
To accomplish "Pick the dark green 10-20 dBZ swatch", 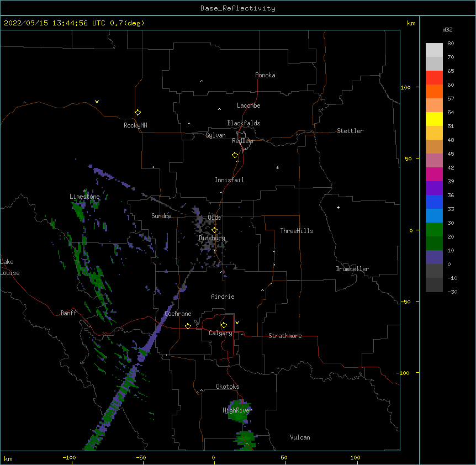I will tap(434, 243).
